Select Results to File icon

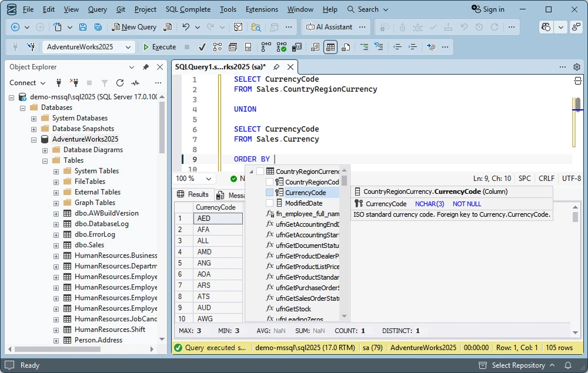(346, 47)
